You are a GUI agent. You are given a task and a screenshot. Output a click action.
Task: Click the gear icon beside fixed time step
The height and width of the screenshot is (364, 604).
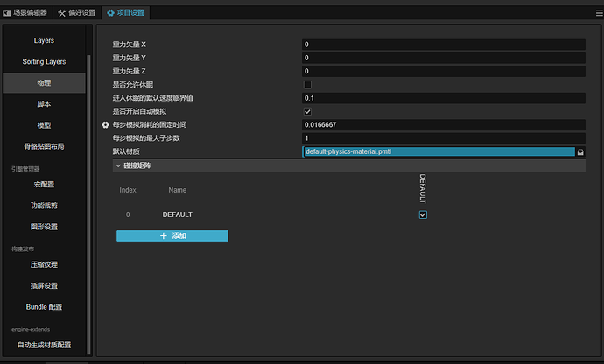(x=106, y=125)
